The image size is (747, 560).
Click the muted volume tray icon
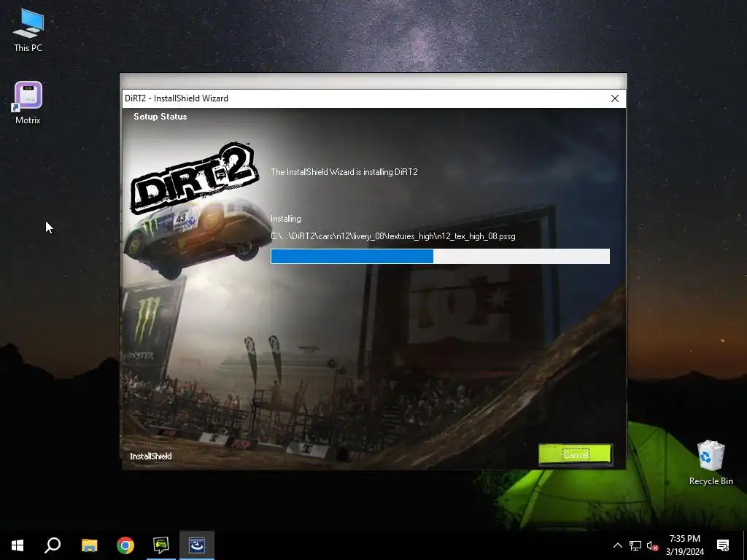652,545
